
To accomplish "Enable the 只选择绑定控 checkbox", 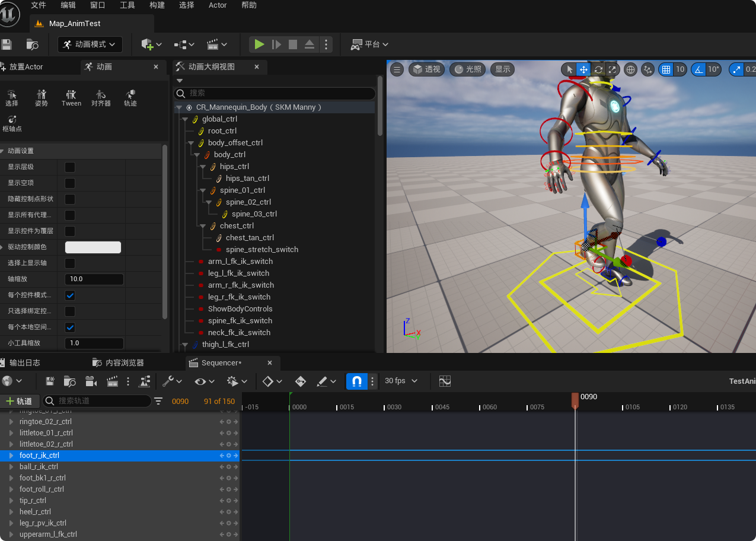I will (x=70, y=311).
